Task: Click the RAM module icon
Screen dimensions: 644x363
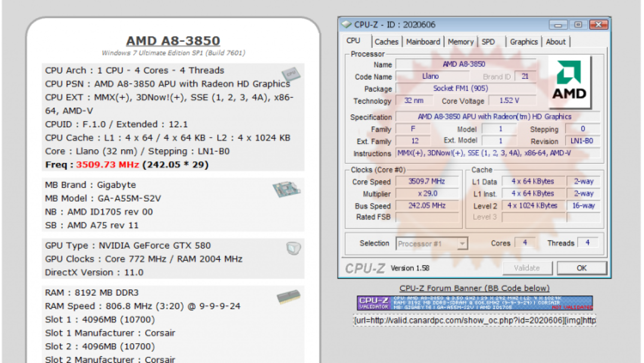Action: coord(289,297)
